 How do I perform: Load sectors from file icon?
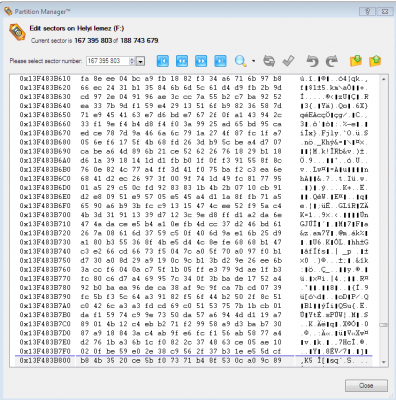click(375, 61)
